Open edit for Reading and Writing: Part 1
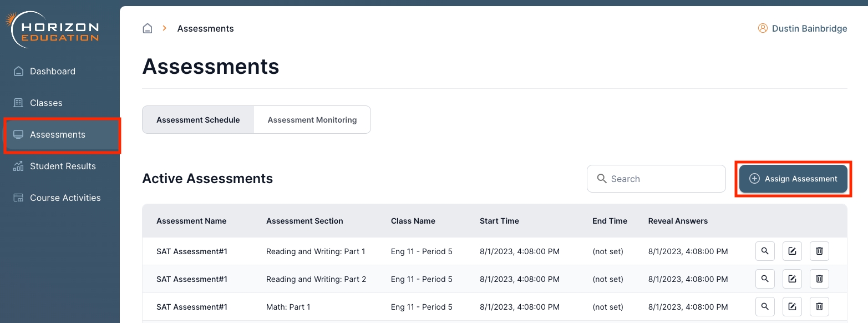 click(792, 251)
